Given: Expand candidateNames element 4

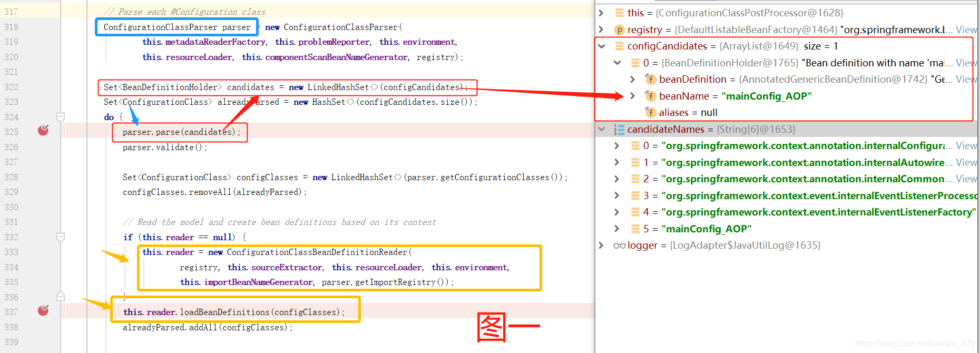Looking at the screenshot, I should click(617, 212).
